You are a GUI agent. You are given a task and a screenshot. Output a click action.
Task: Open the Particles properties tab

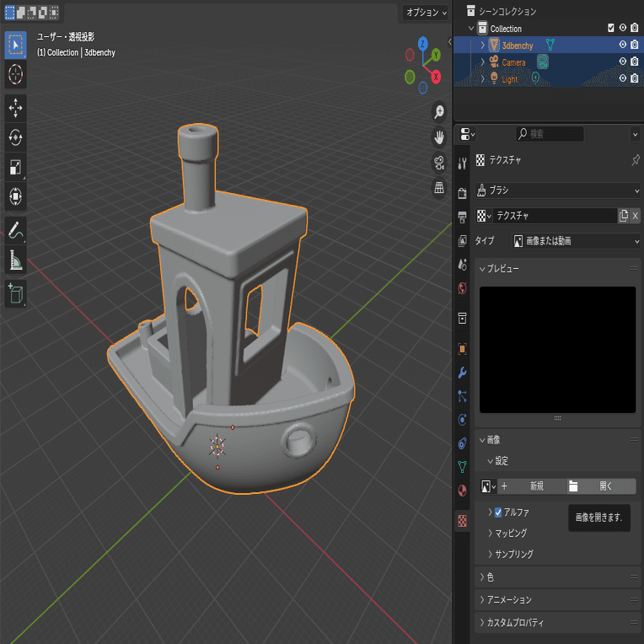pyautogui.click(x=463, y=396)
